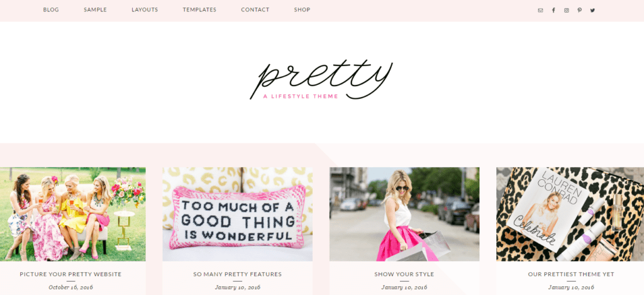Click the Lauren Conrad book leopard image
The image size is (644, 295).
point(570,214)
